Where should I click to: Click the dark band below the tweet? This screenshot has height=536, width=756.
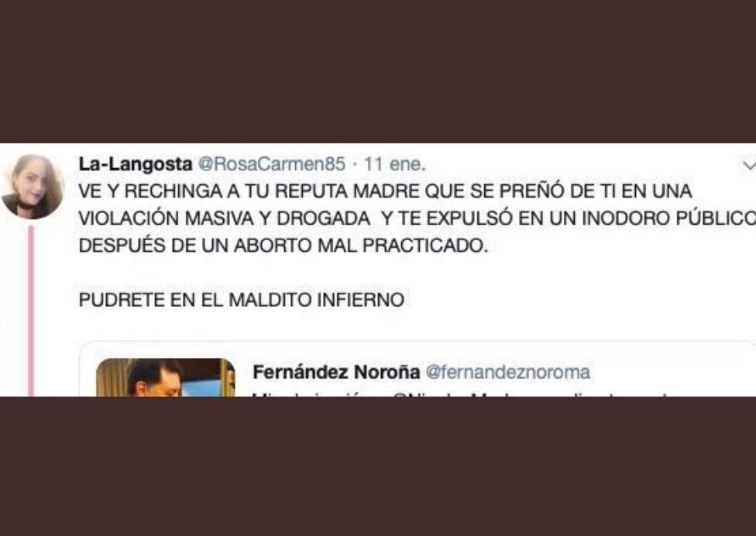click(378, 466)
